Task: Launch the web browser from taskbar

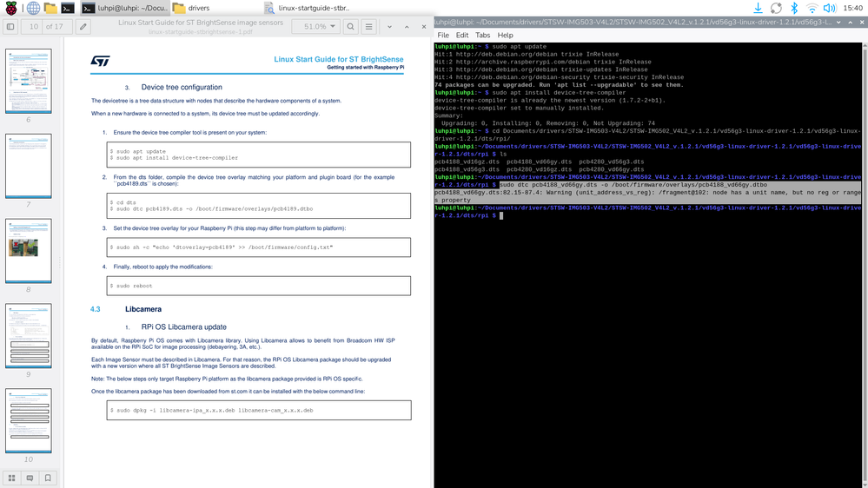Action: (x=33, y=8)
